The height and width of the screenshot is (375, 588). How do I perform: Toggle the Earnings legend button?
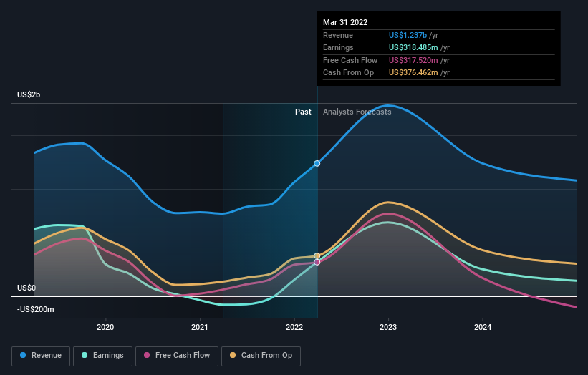[102, 356]
